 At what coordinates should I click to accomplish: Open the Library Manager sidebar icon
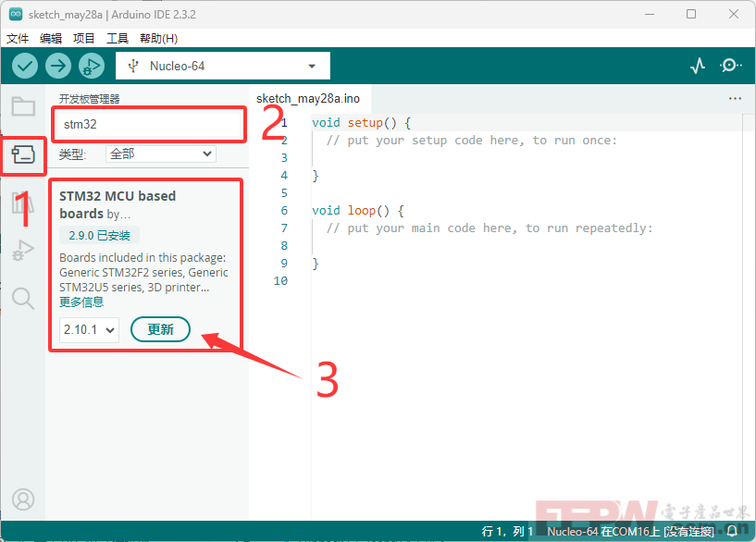(x=23, y=203)
